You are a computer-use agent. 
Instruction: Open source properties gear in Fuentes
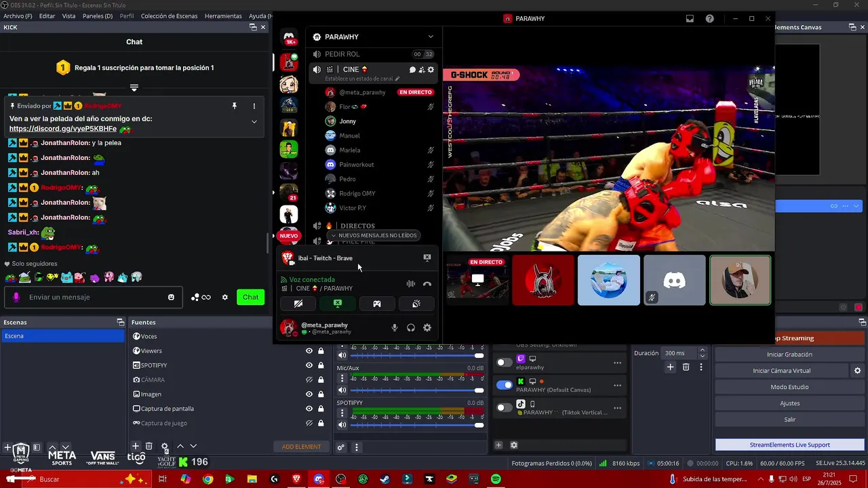(x=164, y=447)
